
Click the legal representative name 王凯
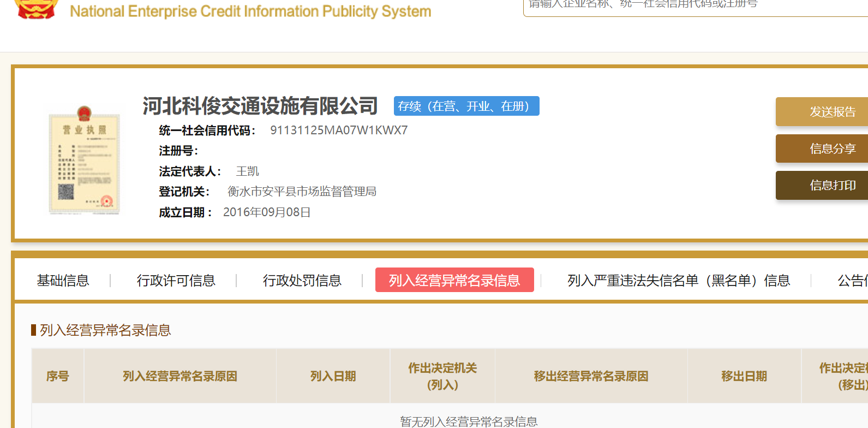(x=247, y=171)
